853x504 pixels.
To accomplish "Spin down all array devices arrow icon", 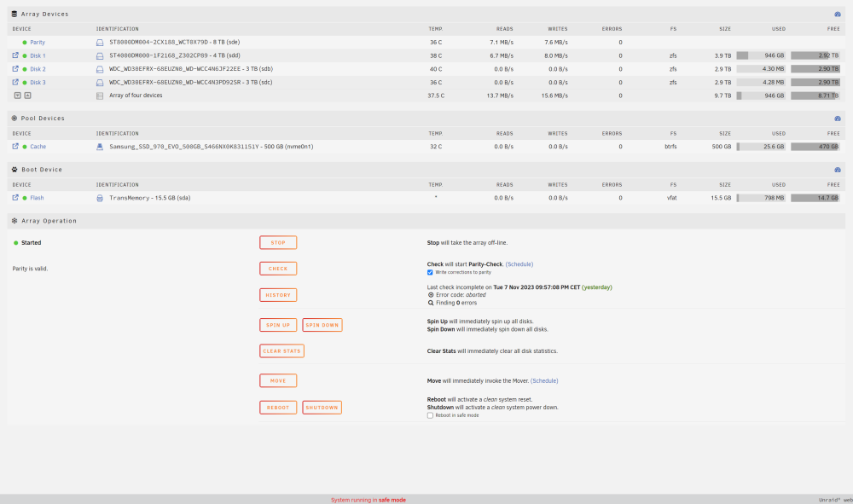I will pyautogui.click(x=17, y=96).
